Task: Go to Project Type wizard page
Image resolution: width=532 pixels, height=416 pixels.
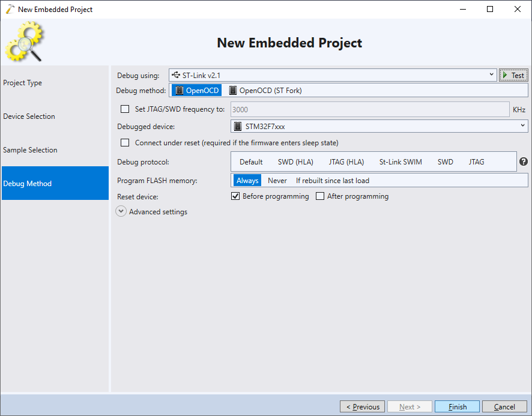Action: (x=55, y=82)
